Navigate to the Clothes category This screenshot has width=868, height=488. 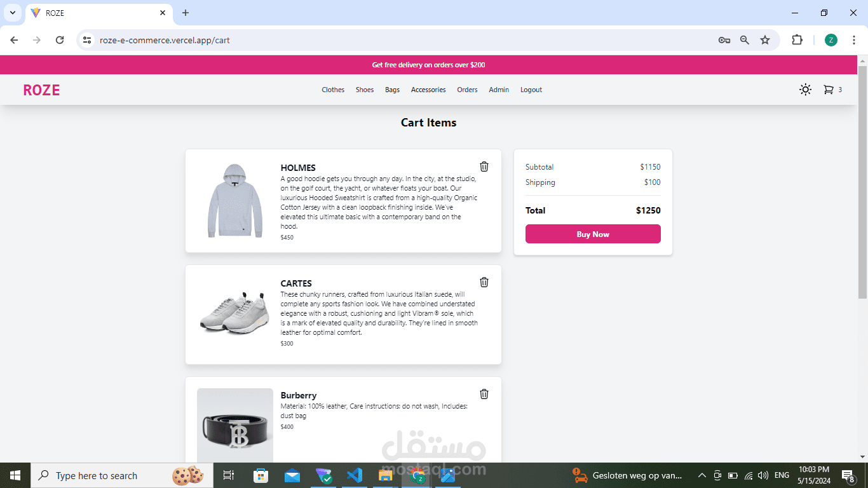(333, 90)
